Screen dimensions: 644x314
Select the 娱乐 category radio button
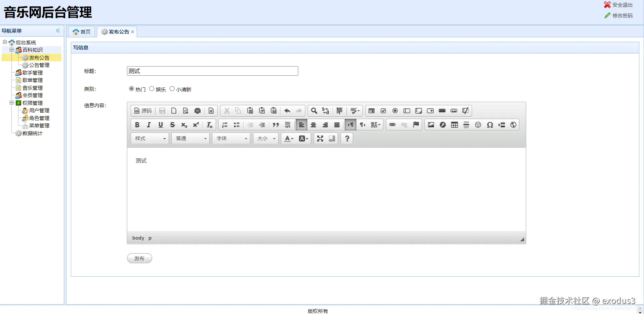click(x=152, y=89)
